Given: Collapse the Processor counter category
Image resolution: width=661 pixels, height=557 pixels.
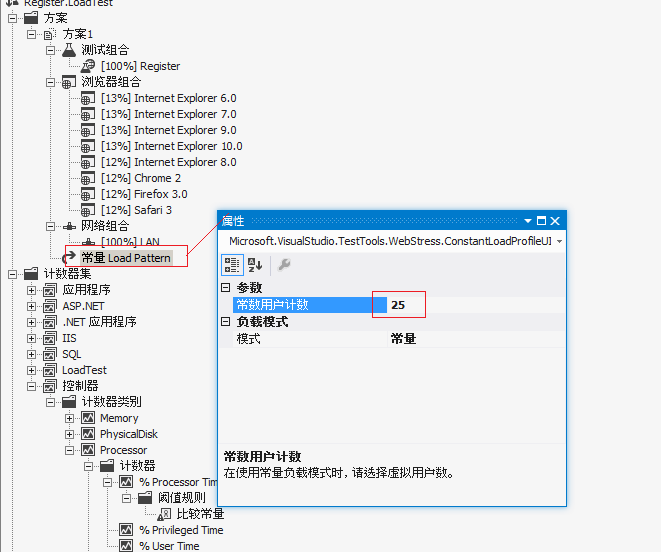Looking at the screenshot, I should 69,450.
